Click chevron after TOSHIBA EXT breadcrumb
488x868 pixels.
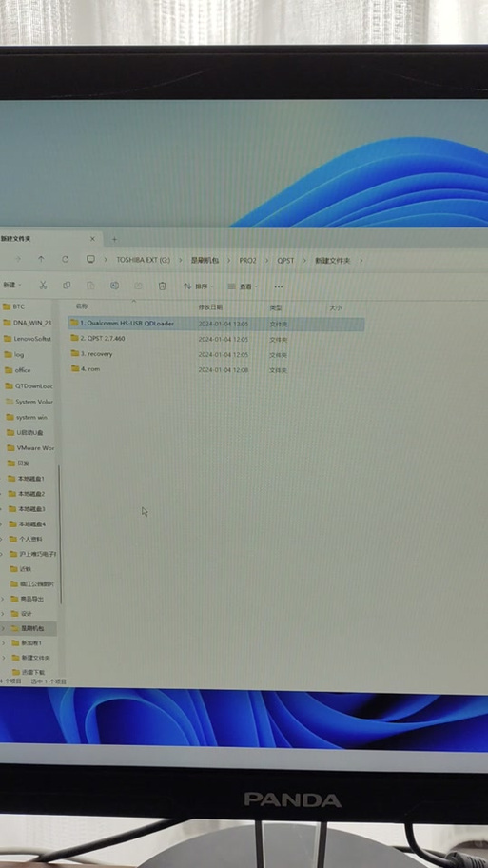coord(181,260)
